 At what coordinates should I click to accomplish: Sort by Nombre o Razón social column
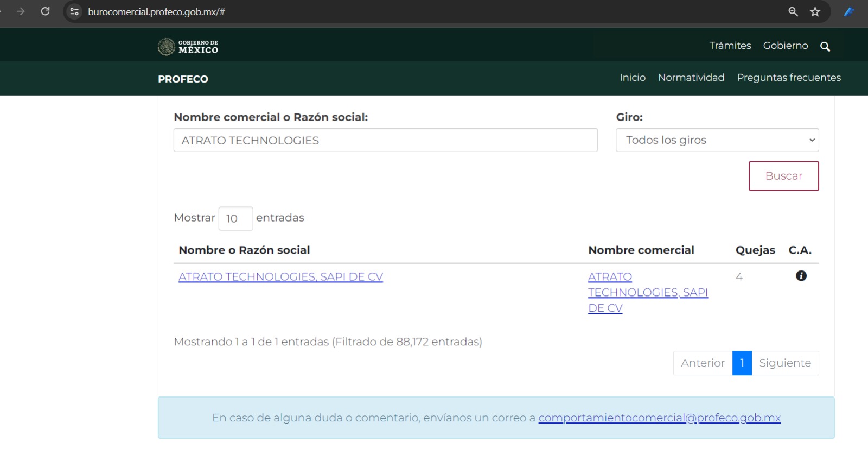244,250
